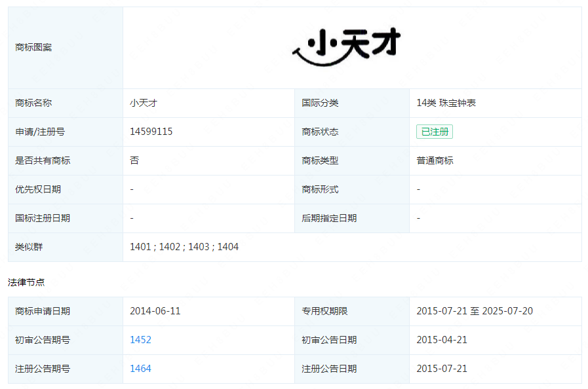This screenshot has width=588, height=389.
Task: Click the 商标类型 label
Action: click(x=320, y=160)
